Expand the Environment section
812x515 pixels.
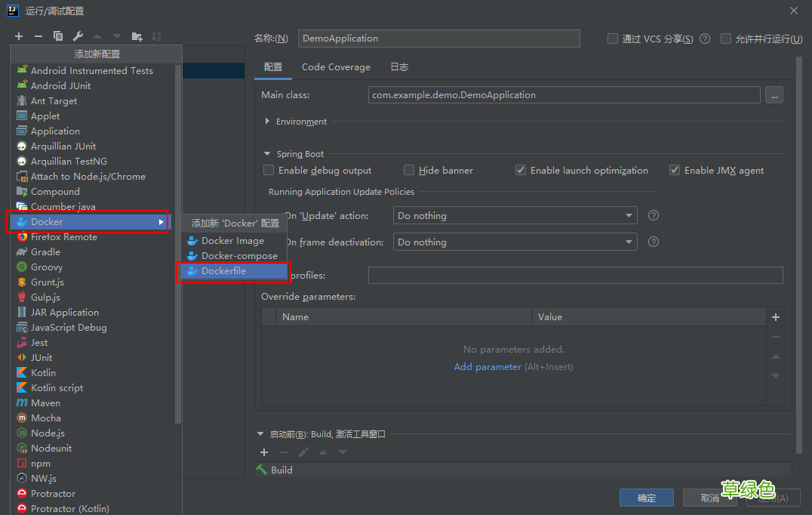(268, 122)
